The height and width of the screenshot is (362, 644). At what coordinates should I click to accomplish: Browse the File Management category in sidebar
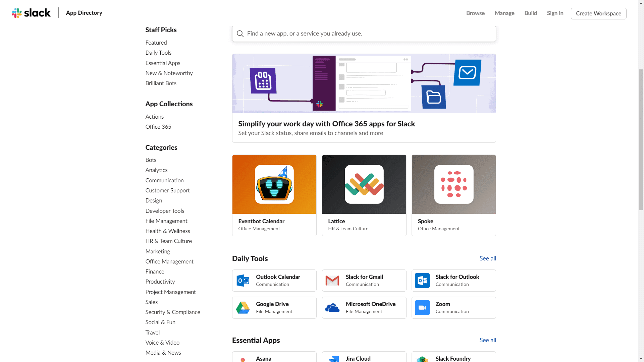(166, 221)
